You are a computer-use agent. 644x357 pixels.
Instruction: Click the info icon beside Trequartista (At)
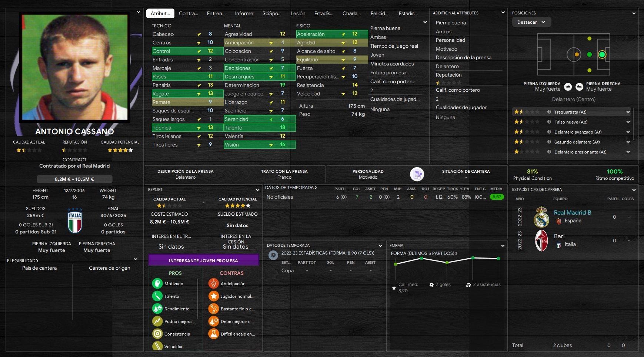point(549,112)
